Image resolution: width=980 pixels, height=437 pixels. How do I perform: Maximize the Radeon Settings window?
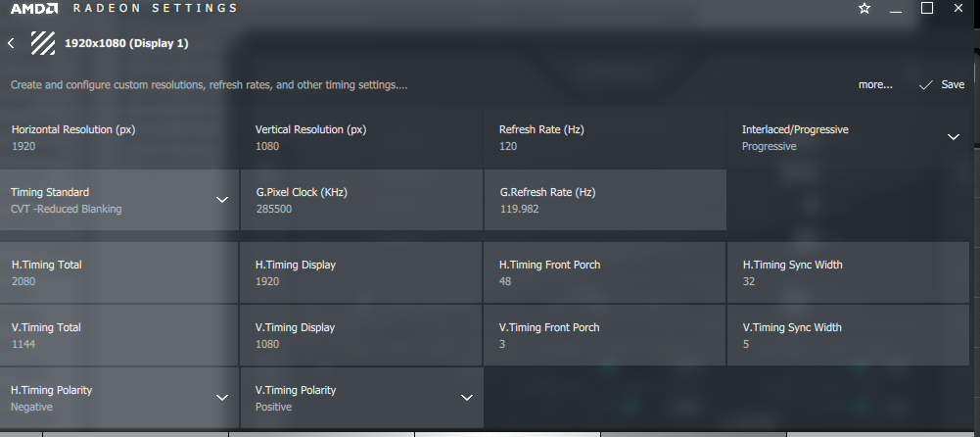[x=927, y=9]
